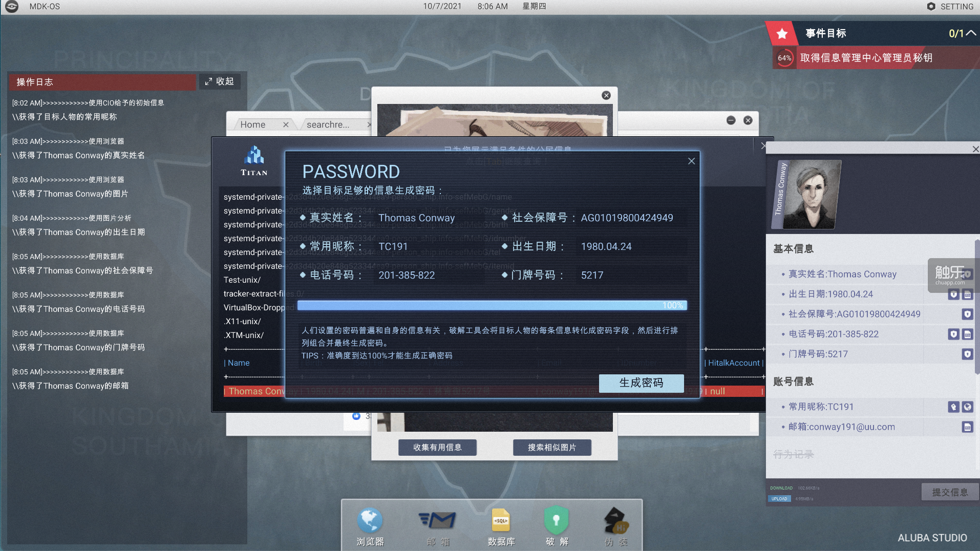Toggle the 真实姓名 info bullet
This screenshot has width=980, height=551.
pos(303,218)
